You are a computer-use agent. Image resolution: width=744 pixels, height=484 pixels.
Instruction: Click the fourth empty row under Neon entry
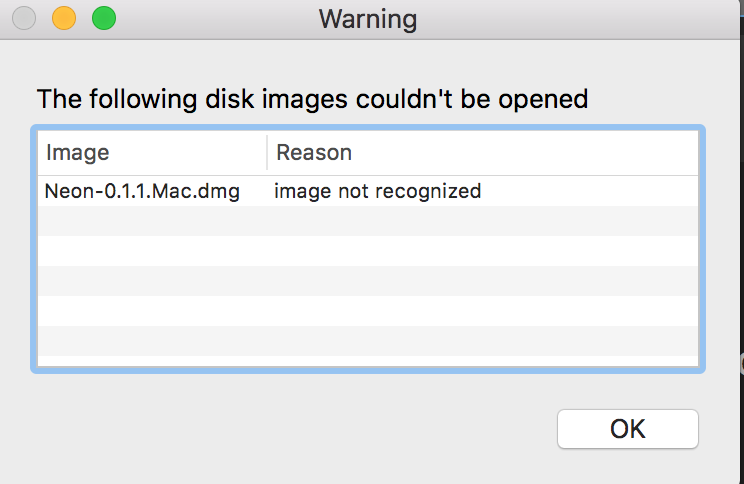(368, 310)
